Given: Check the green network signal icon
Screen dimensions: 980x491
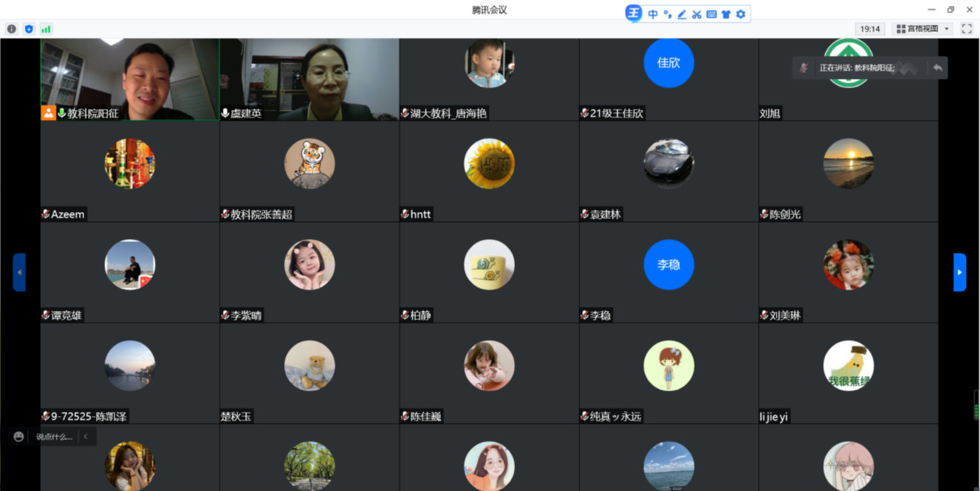Looking at the screenshot, I should pyautogui.click(x=46, y=29).
